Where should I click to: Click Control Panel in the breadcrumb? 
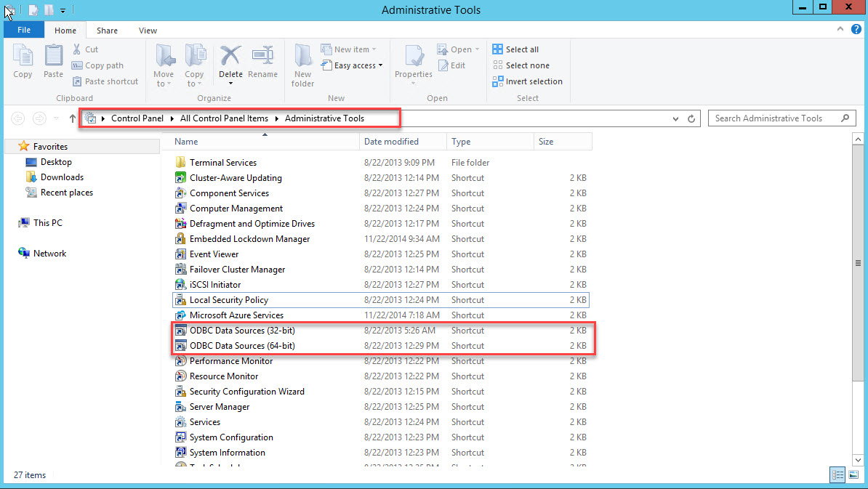pyautogui.click(x=137, y=118)
